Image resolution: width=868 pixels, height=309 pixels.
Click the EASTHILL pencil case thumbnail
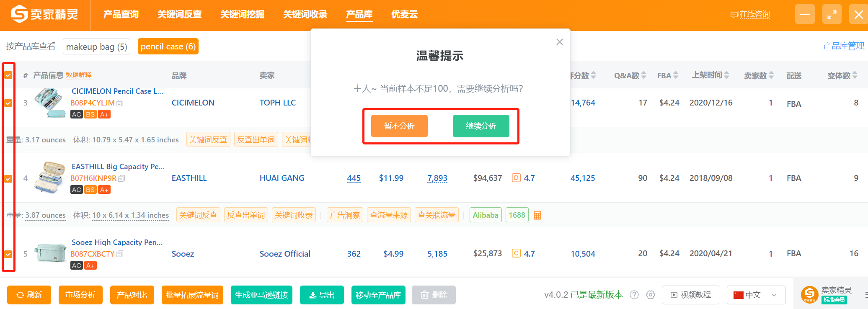coord(50,178)
